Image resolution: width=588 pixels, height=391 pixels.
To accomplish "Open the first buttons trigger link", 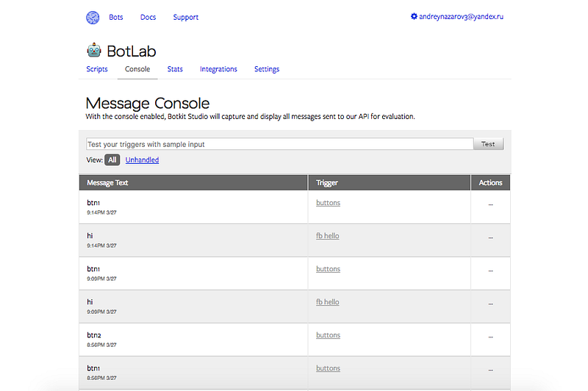I will [328, 203].
